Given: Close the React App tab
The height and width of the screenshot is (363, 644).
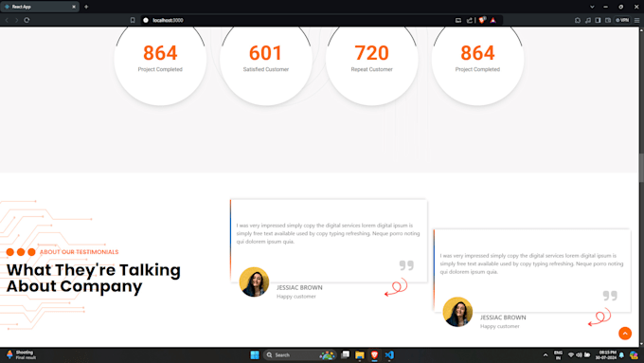Looking at the screenshot, I should click(x=74, y=7).
